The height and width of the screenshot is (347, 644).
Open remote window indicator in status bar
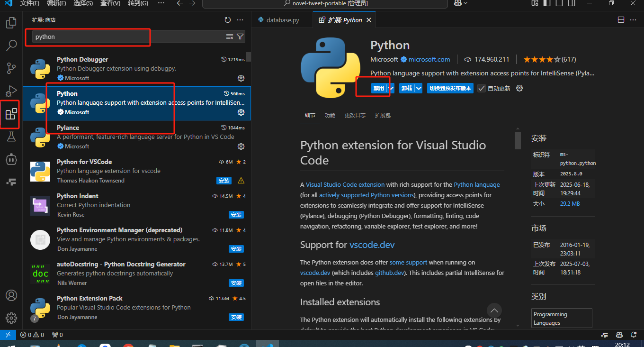coord(8,335)
